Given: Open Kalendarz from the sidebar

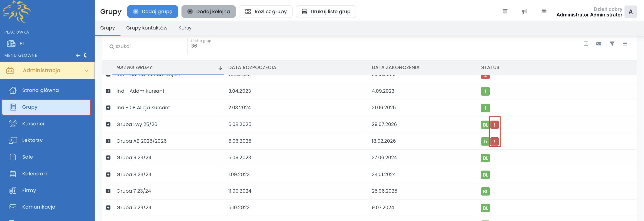Looking at the screenshot, I should click(x=35, y=174).
